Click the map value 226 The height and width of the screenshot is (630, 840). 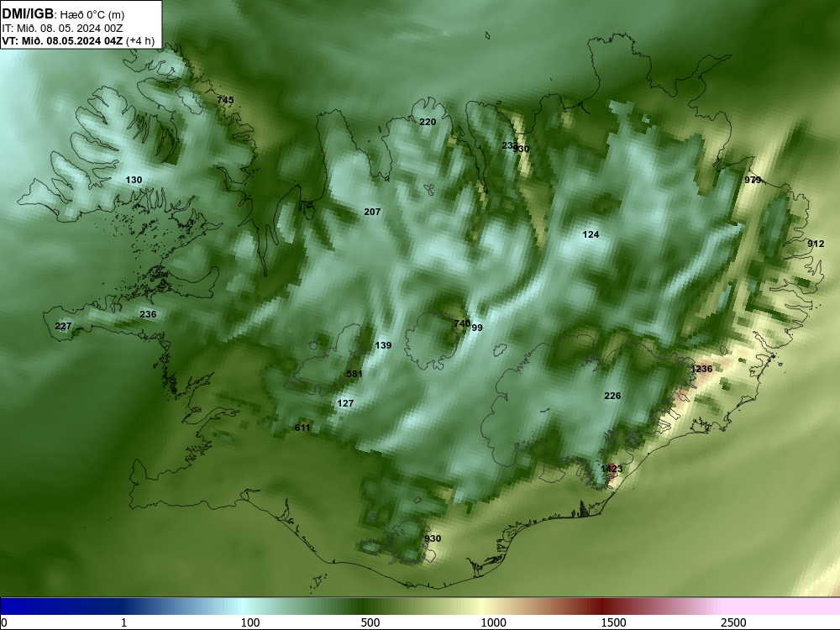point(612,396)
